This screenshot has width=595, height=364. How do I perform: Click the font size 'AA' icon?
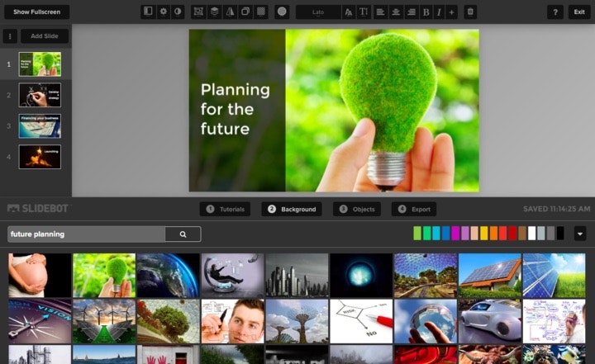tap(349, 12)
